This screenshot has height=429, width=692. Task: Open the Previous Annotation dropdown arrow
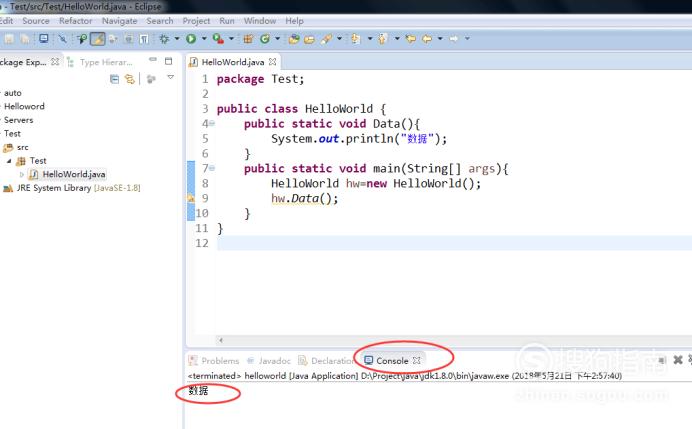click(x=397, y=39)
